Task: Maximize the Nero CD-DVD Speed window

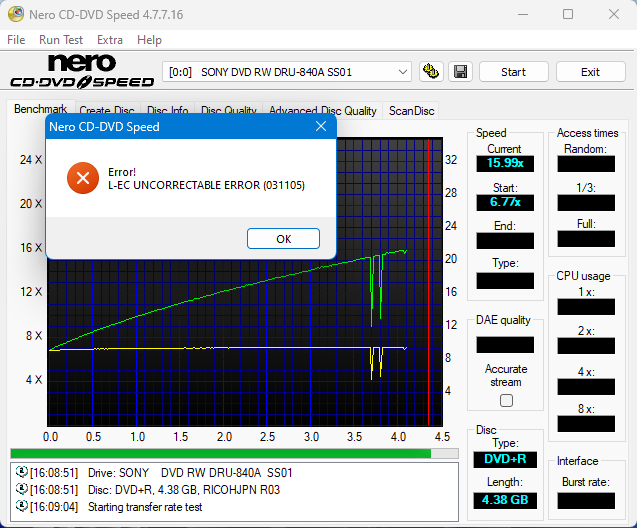Action: click(x=568, y=15)
